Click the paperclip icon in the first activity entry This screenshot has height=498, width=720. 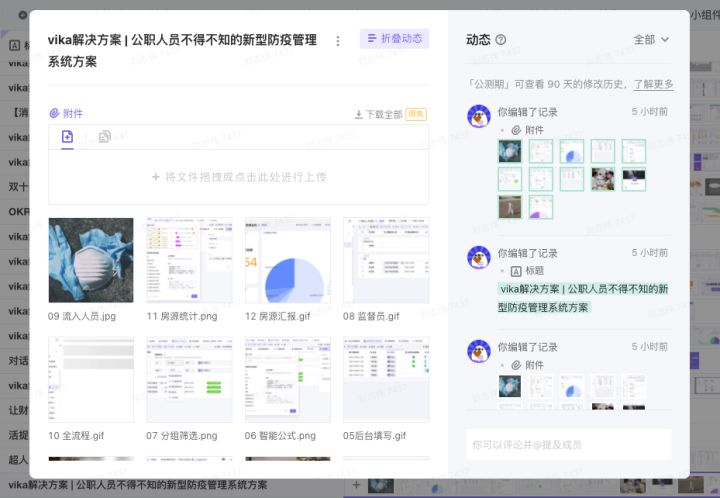tap(516, 130)
